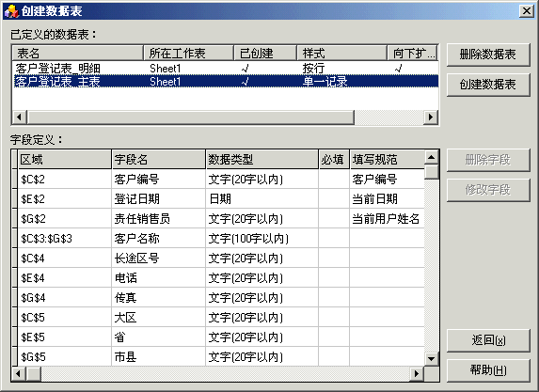Click the table list horizontal scrollbar thumb

pos(191,118)
